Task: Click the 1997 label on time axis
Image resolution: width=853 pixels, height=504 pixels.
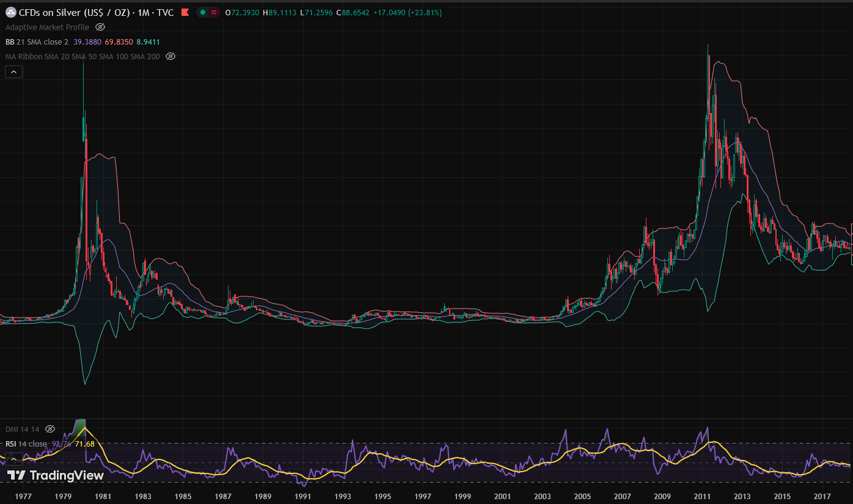Action: (x=423, y=496)
